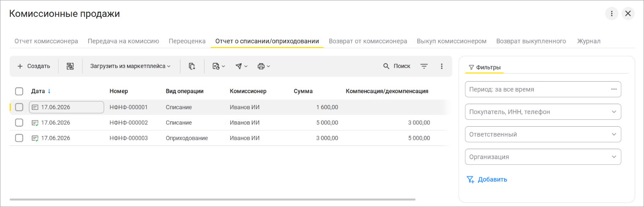
Task: Click the add-filter funnel icon beside Добавить
Action: pos(470,180)
